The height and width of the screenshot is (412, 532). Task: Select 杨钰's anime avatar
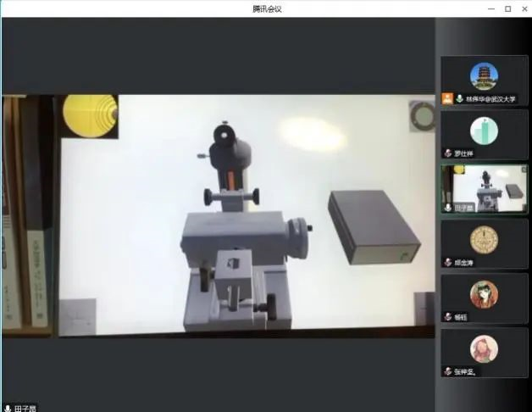pyautogui.click(x=484, y=293)
